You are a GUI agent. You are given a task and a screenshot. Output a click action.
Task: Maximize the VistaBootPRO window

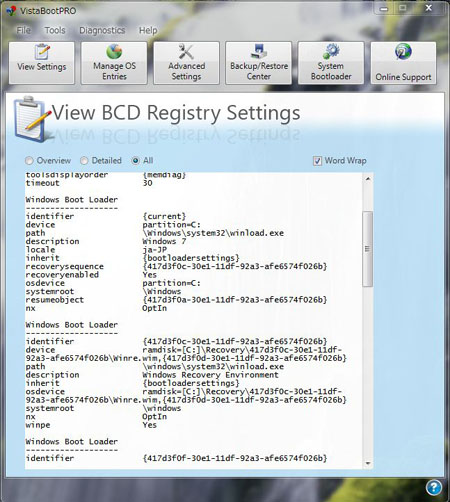coord(402,8)
